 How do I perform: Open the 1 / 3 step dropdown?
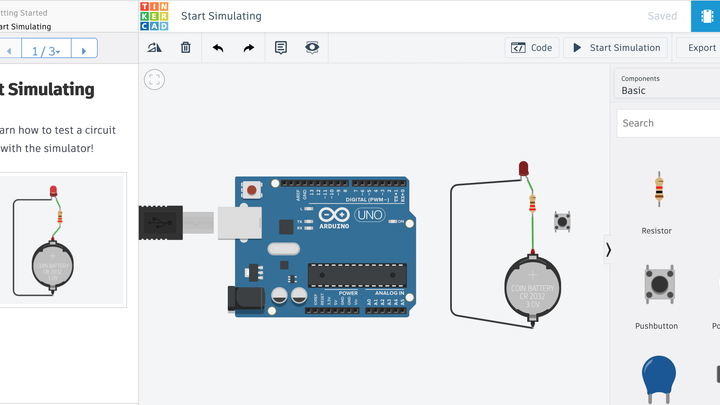46,51
